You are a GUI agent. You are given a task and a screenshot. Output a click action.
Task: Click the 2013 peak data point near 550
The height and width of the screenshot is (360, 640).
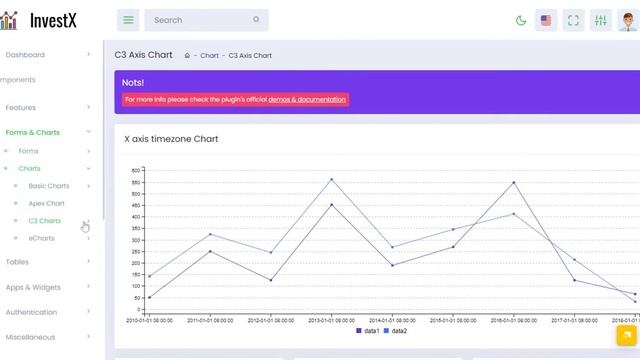pyautogui.click(x=331, y=179)
